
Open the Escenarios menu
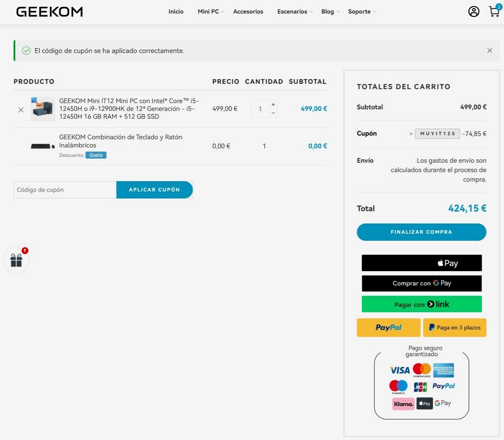click(x=292, y=12)
